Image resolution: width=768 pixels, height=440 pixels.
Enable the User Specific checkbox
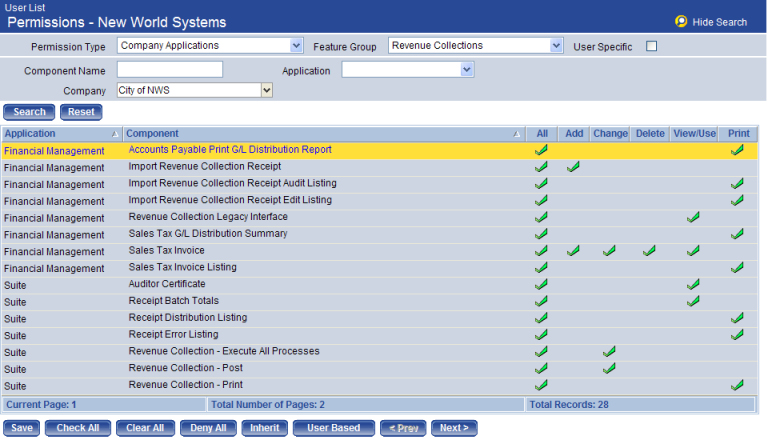651,46
